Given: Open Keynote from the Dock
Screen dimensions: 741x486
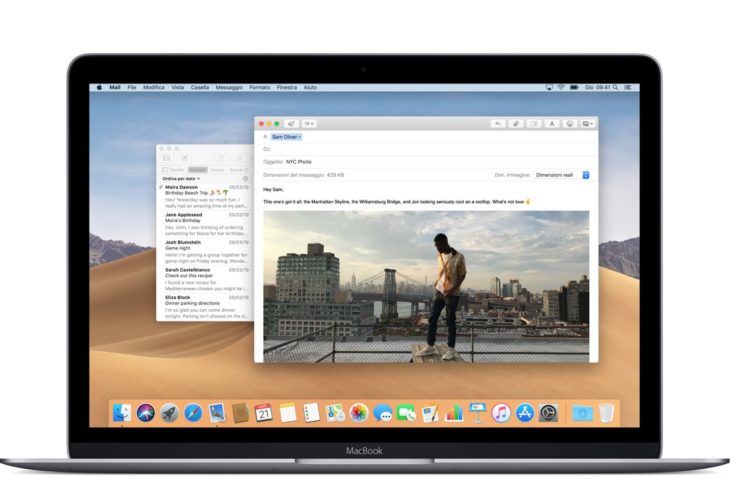Looking at the screenshot, I should tap(477, 413).
